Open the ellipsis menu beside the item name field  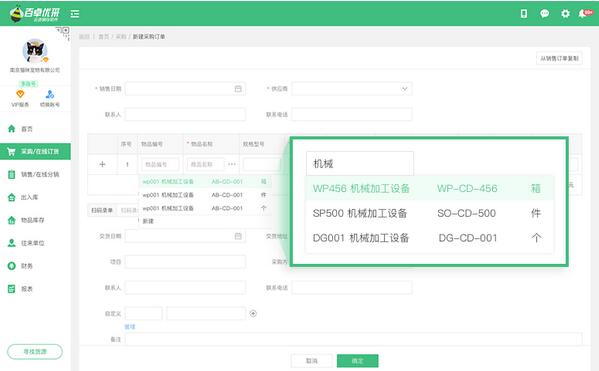click(x=232, y=164)
